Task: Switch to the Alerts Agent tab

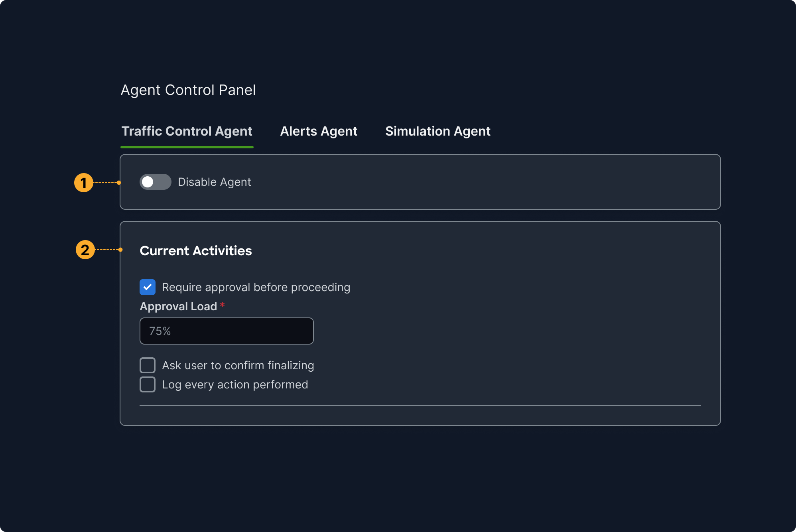Action: (319, 131)
